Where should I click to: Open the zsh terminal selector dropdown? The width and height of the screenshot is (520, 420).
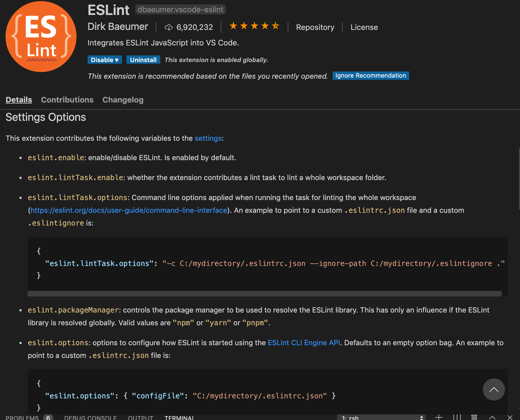point(381,418)
